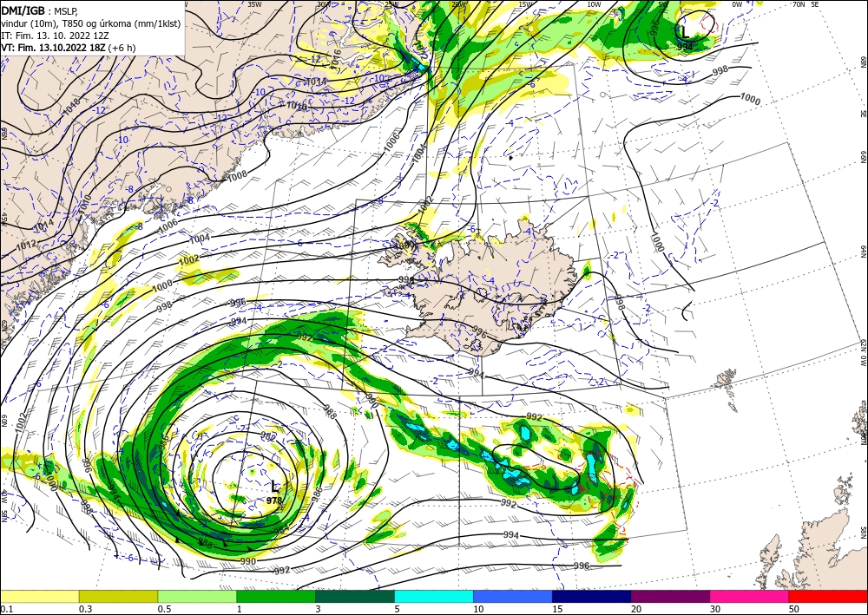
Task: Click the "994" pressure value under northern L
Action: [x=685, y=47]
